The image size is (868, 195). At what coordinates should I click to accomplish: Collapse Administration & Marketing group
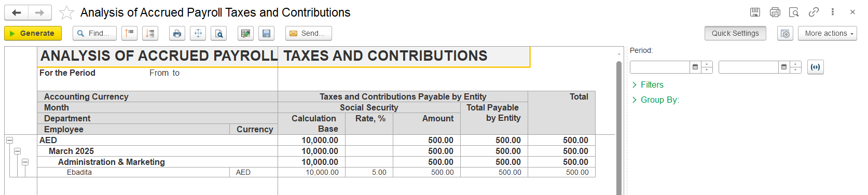click(25, 162)
